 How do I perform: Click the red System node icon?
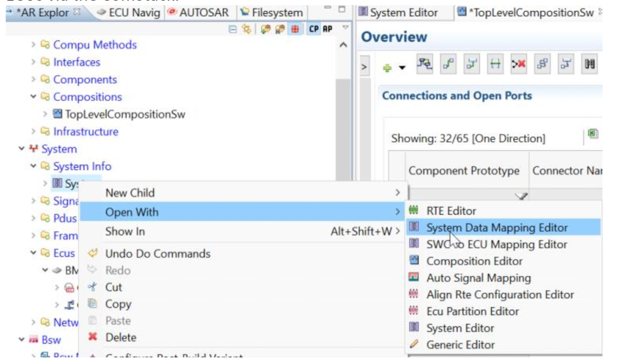pyautogui.click(x=34, y=149)
